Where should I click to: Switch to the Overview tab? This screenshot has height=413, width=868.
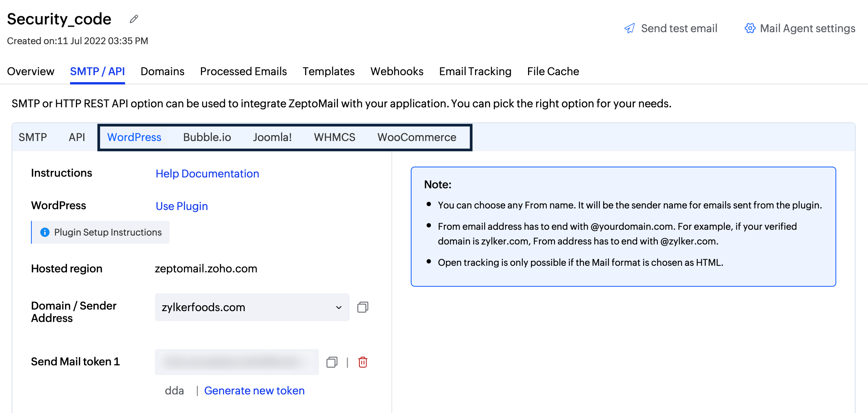[x=31, y=71]
